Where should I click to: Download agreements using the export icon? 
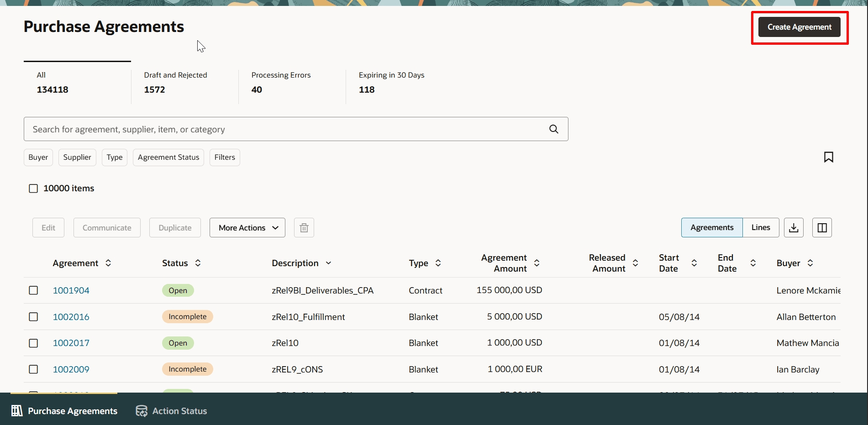point(794,228)
